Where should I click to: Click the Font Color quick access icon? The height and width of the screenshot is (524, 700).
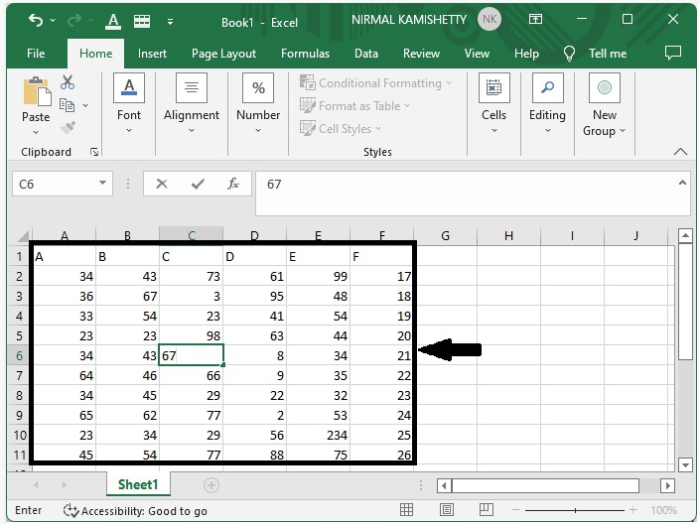[x=113, y=21]
